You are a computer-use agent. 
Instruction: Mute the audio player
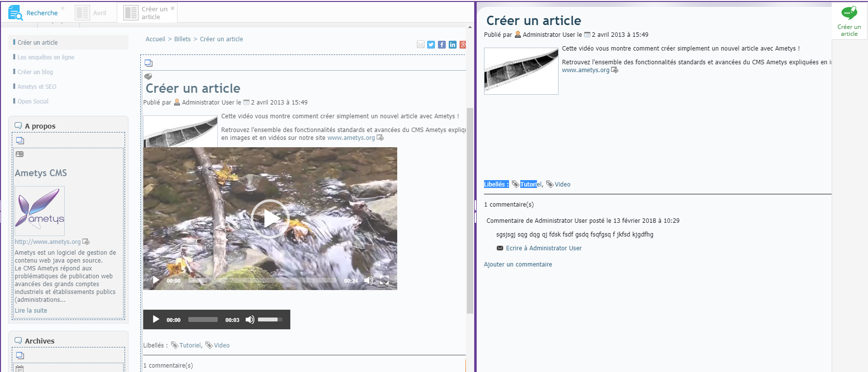(250, 319)
